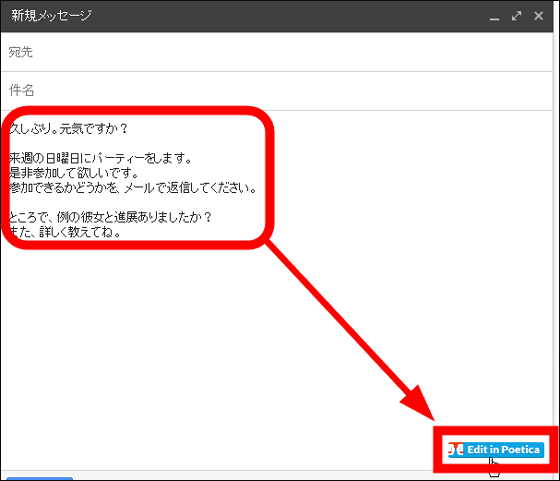Focus the 件名 subject field

tap(277, 91)
